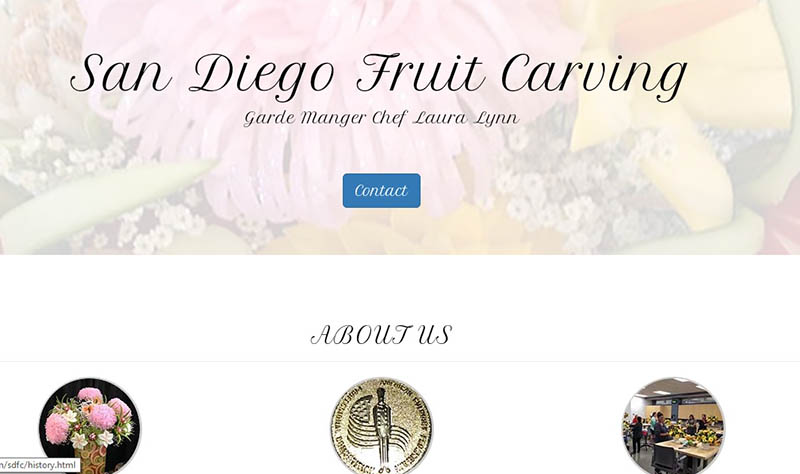The image size is (800, 474).
Task: Select the "Garde Manger" subtitle text
Action: [305, 118]
